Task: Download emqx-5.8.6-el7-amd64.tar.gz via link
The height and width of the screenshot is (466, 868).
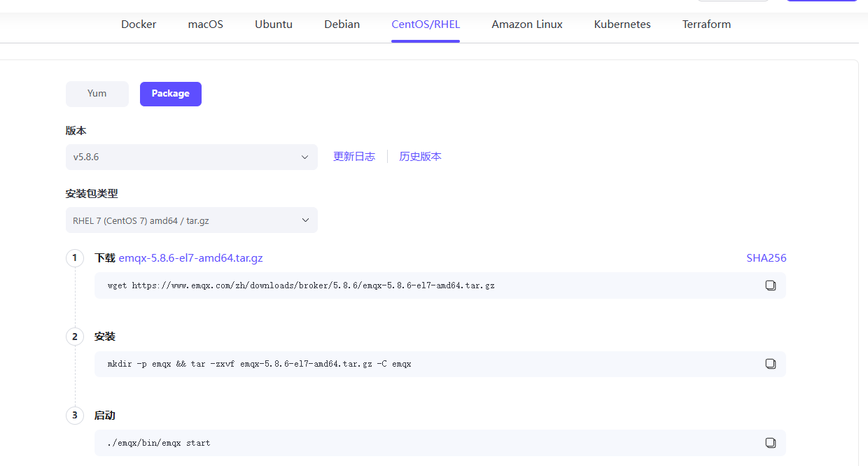Action: 191,258
